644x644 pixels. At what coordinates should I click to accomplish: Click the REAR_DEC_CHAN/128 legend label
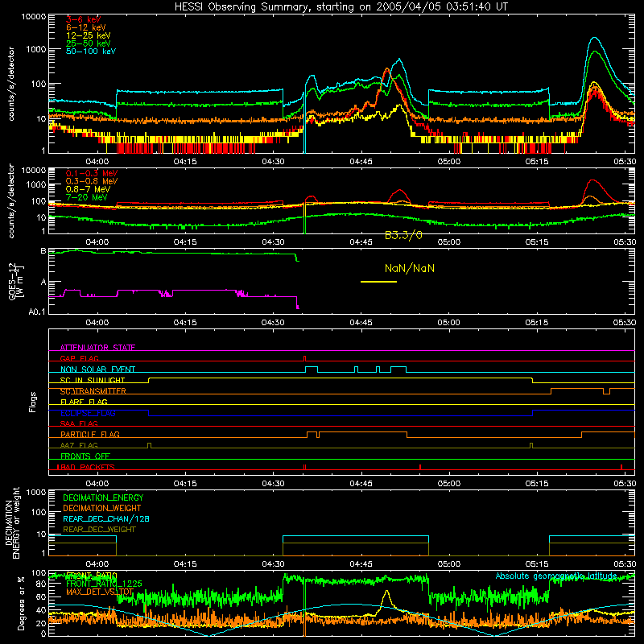click(106, 518)
